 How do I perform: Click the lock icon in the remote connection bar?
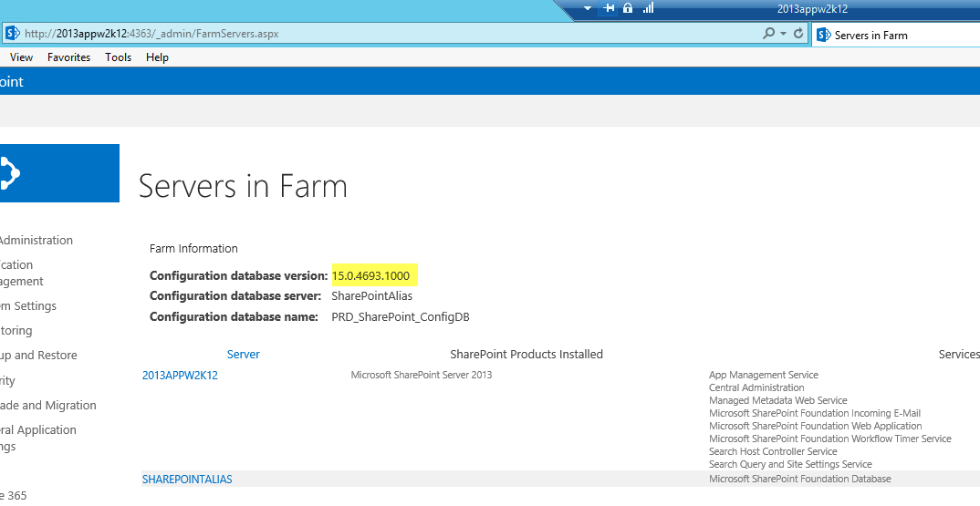628,8
